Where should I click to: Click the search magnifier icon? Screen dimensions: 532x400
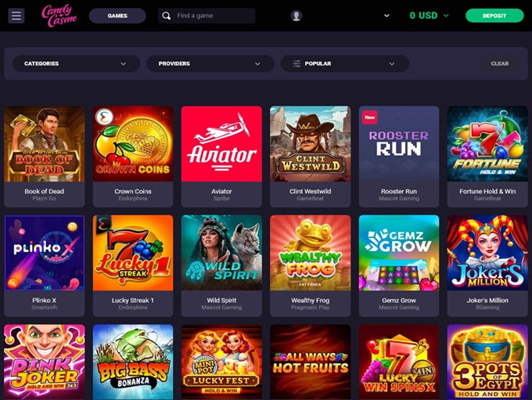click(166, 16)
